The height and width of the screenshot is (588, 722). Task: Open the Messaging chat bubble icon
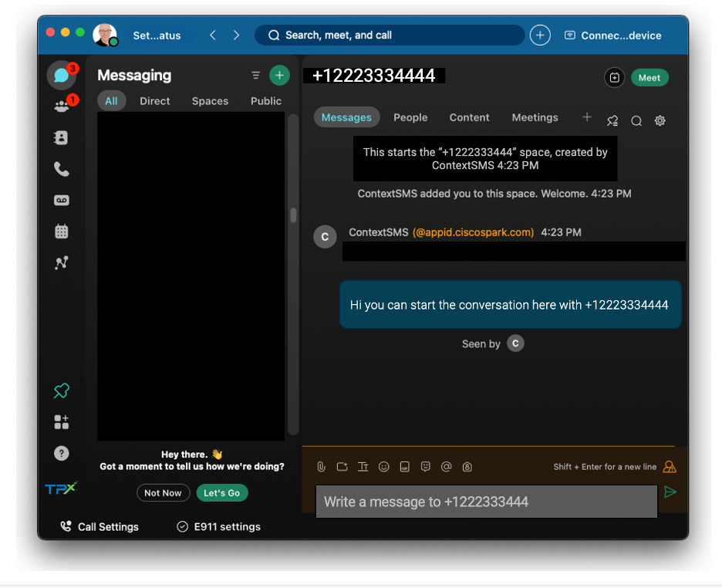pyautogui.click(x=61, y=75)
